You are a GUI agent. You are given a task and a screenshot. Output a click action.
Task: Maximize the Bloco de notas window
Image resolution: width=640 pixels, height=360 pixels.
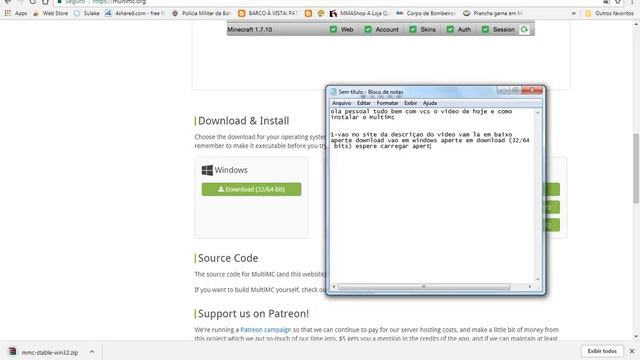pyautogui.click(x=515, y=90)
